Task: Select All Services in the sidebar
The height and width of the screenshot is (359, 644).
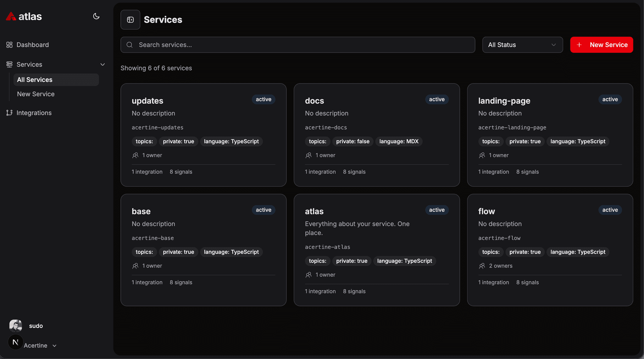Action: click(x=35, y=79)
